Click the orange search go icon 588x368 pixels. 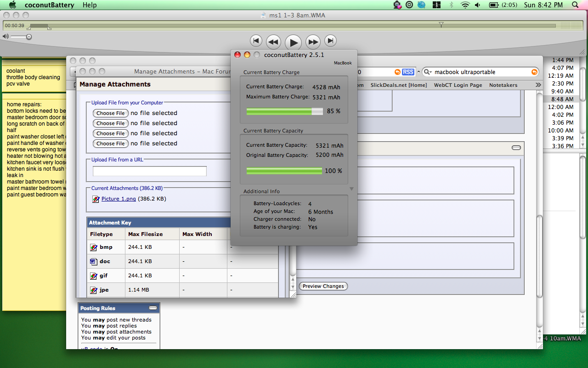tap(534, 72)
